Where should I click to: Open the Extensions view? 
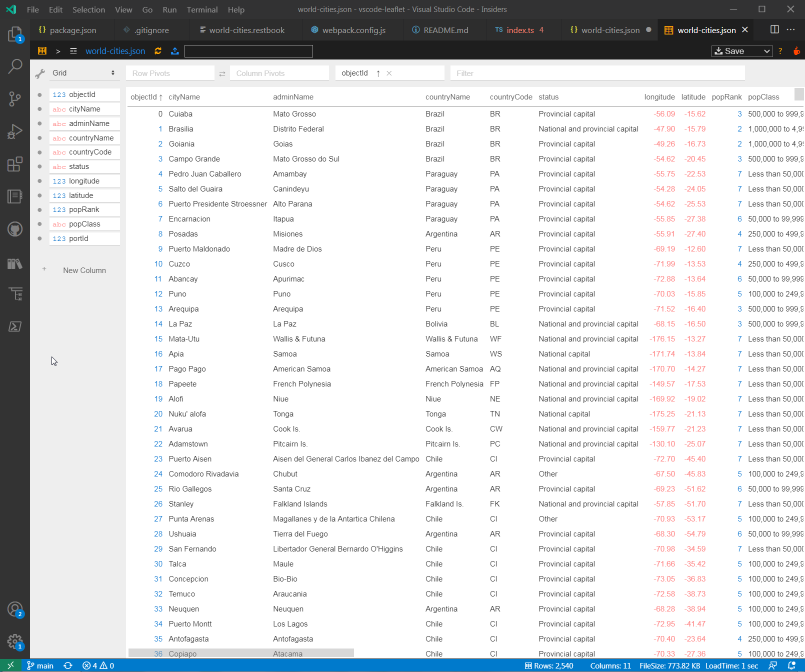pos(15,163)
